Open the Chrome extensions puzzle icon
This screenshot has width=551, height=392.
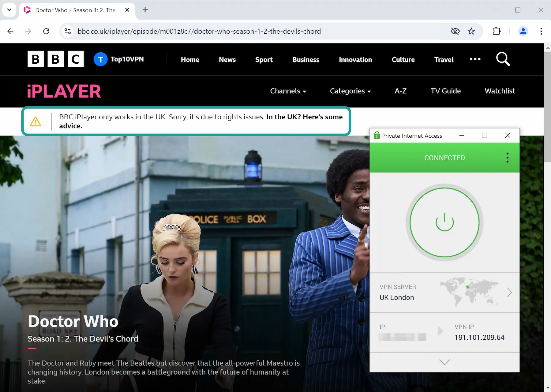tap(497, 31)
